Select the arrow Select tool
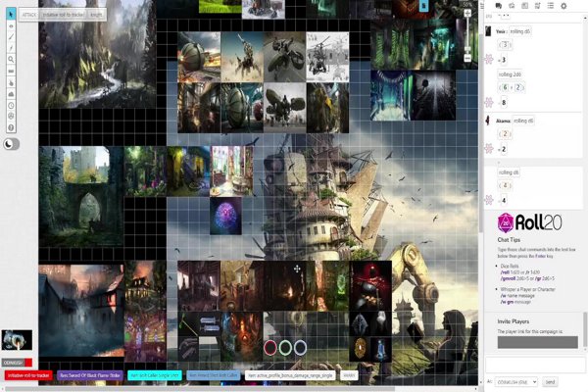 coord(11,15)
